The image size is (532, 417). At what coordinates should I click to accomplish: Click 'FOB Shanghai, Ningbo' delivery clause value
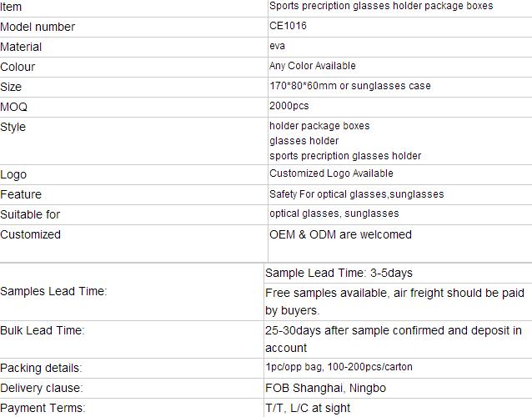tap(326, 388)
